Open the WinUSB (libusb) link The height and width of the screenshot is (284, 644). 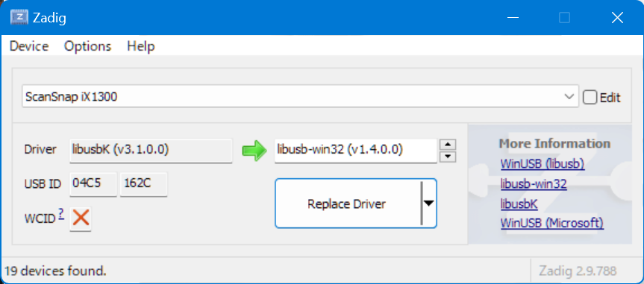click(543, 164)
